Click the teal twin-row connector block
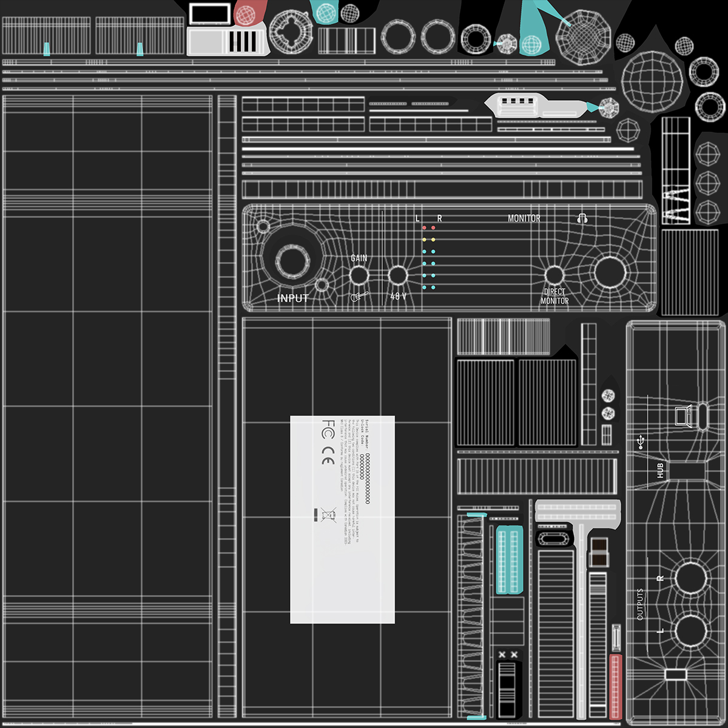This screenshot has height=728, width=728. 509,560
